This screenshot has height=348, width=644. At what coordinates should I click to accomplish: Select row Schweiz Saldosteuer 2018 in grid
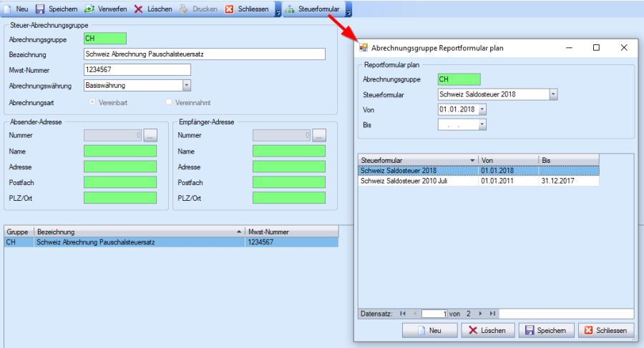coord(479,171)
